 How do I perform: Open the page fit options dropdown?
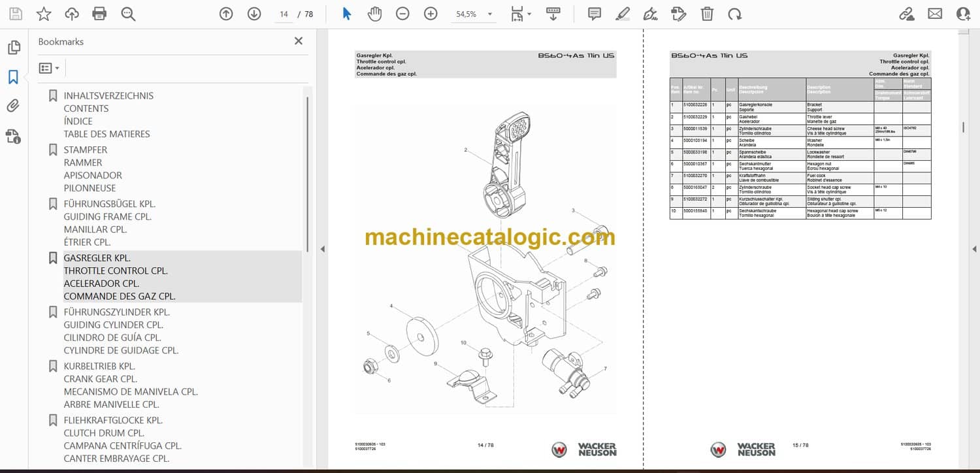click(x=521, y=14)
